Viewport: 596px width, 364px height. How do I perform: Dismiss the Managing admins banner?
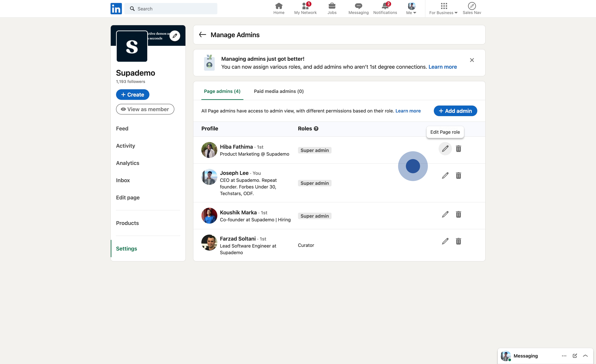point(472,60)
